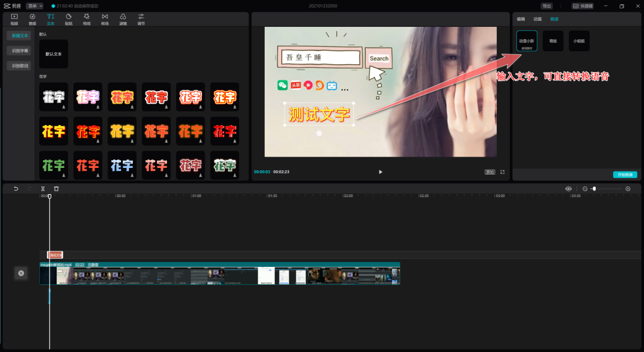Image resolution: width=644 pixels, height=352 pixels.
Task: Toggle mute on the video track
Action: point(21,273)
